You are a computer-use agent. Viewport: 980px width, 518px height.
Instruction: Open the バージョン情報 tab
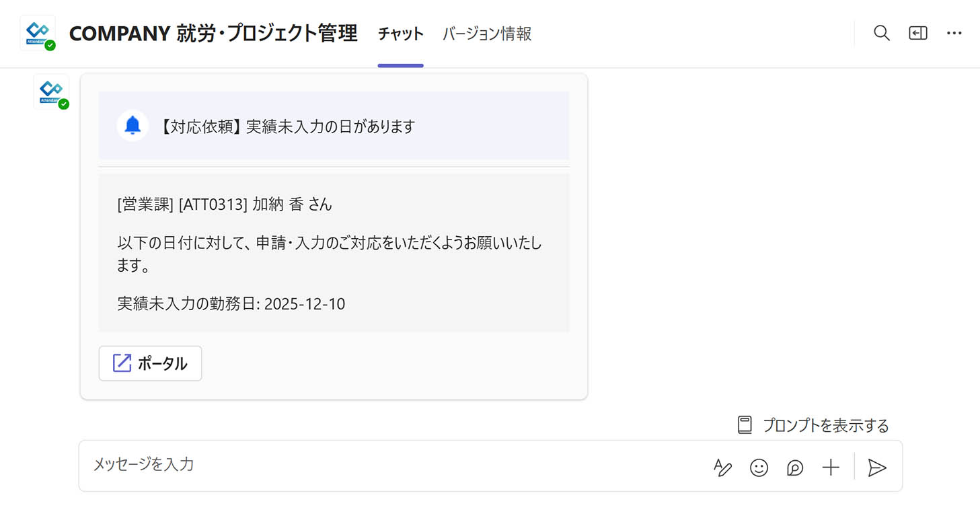(487, 34)
